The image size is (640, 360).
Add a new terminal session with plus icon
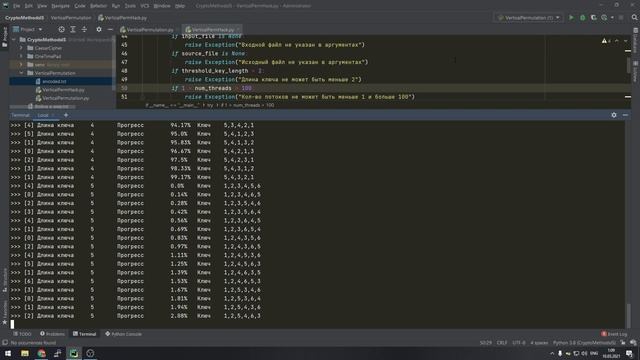[66, 115]
